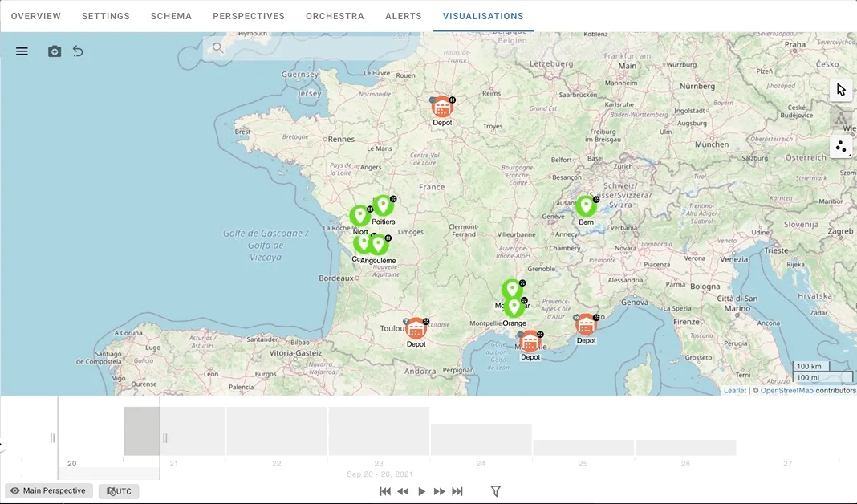Select the Bern location pin
Viewport: 857px width, 504px height.
pyautogui.click(x=586, y=206)
